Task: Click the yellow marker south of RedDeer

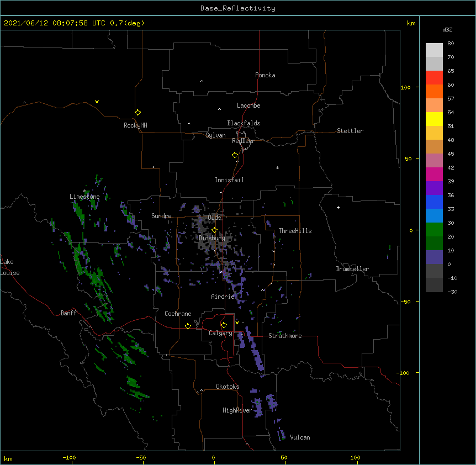Action: pos(235,155)
